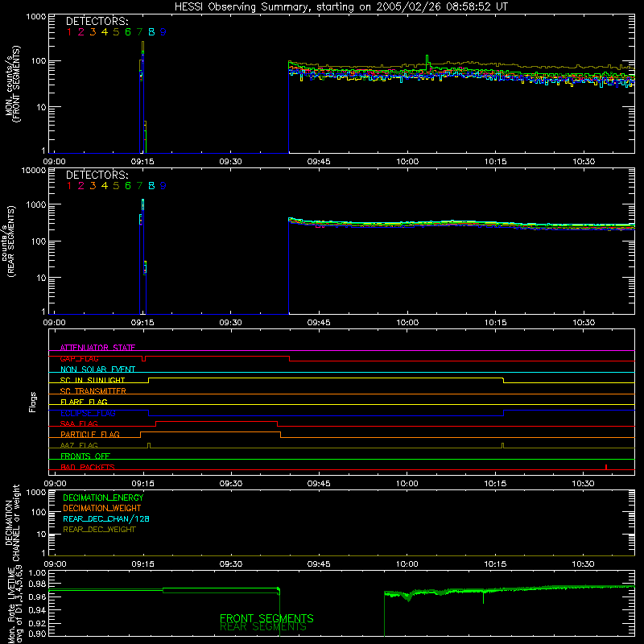644x644 pixels.
Task: Click green spike after 10:00 in front segments plot
Action: click(427, 62)
